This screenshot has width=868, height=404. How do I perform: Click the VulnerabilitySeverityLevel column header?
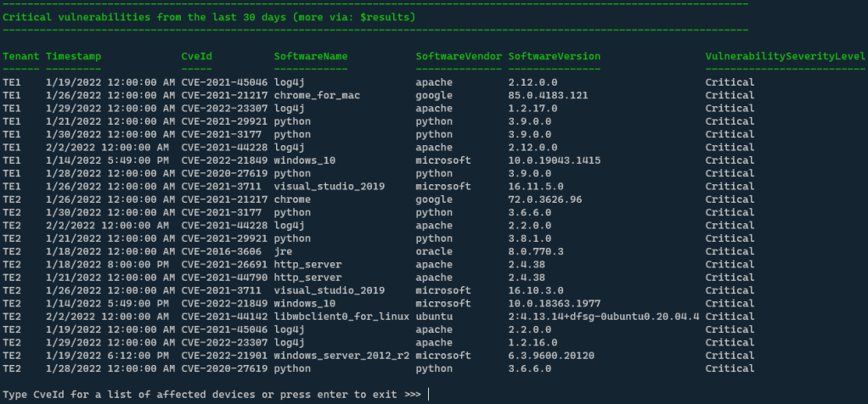786,56
